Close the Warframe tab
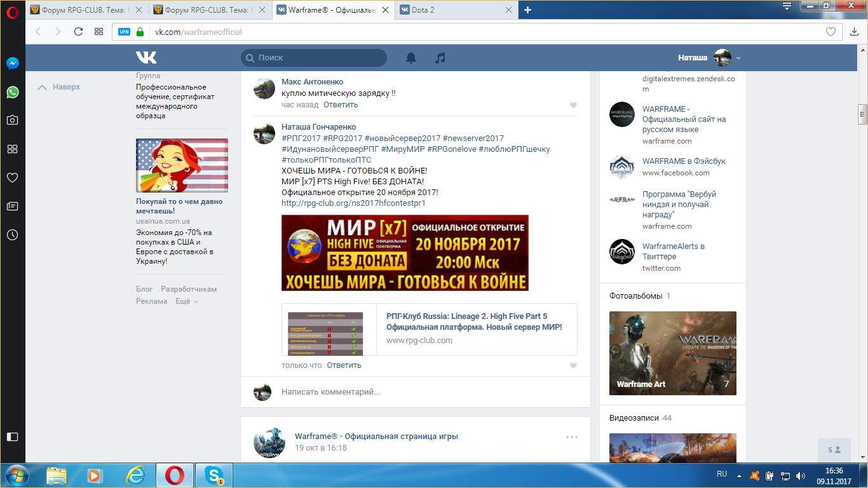Viewport: 868px width, 488px height. point(386,10)
